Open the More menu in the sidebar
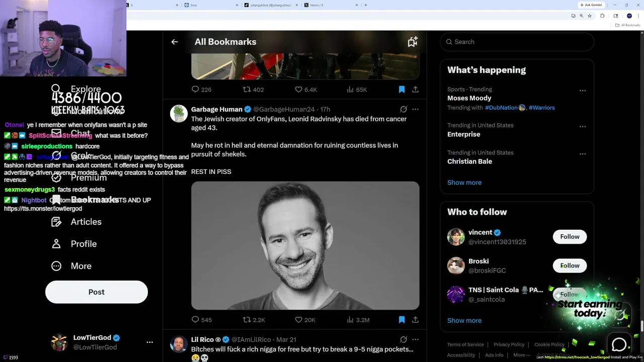This screenshot has width=644, height=362. pyautogui.click(x=71, y=266)
